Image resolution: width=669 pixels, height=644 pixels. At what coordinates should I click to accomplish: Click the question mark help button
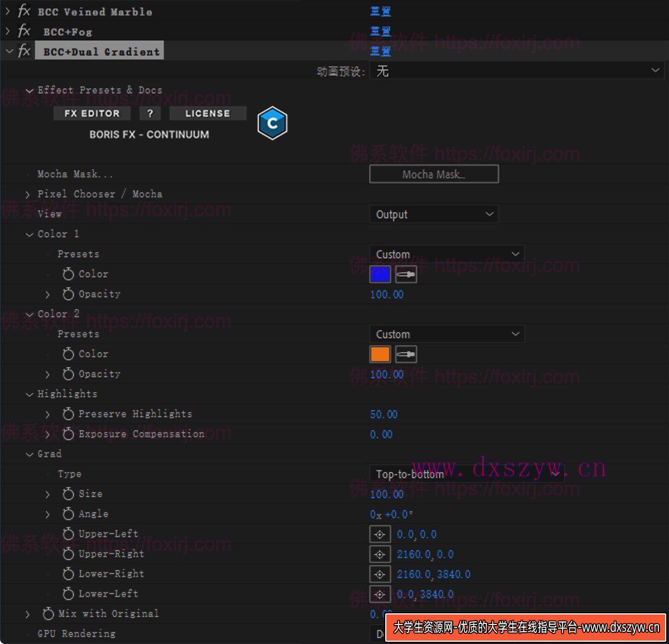coord(150,113)
